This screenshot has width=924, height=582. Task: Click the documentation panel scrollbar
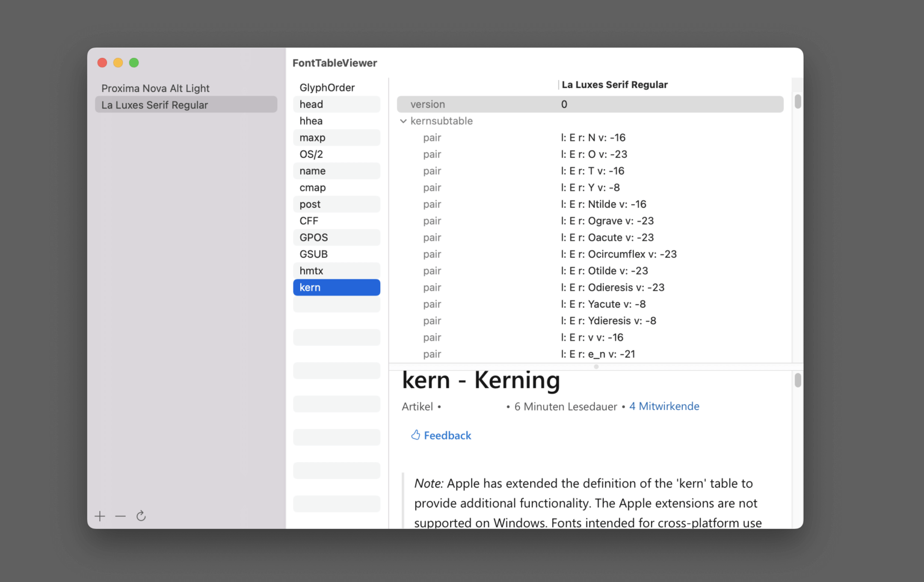point(797,380)
